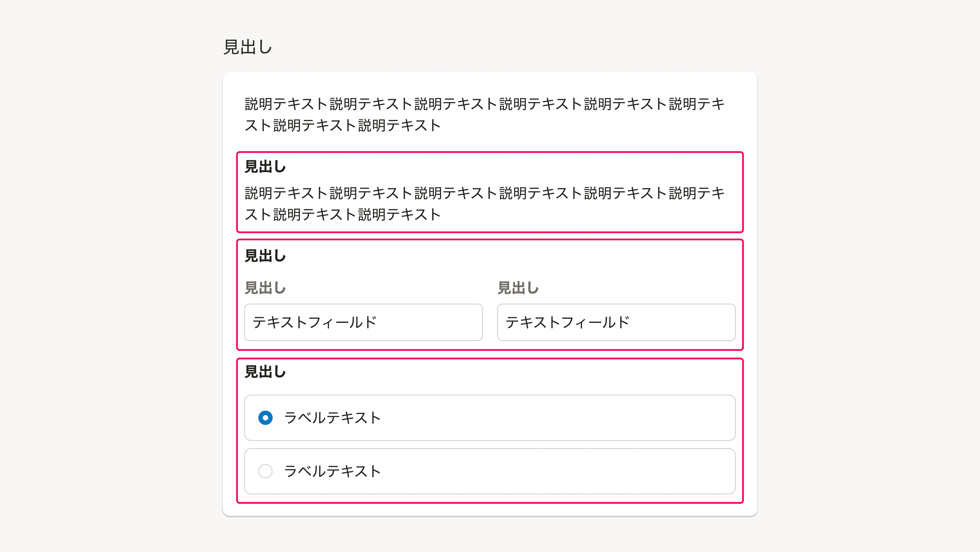Click the 見出し heading above the text fields
The image size is (980, 552).
[265, 256]
